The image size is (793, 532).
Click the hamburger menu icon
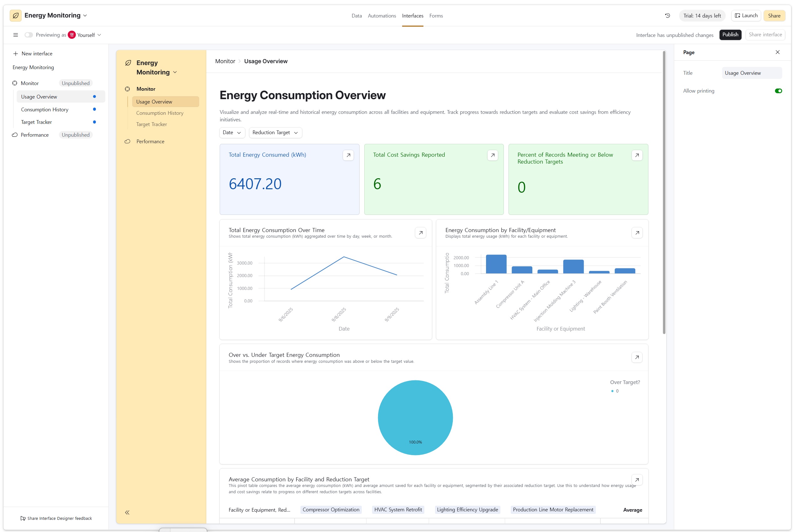coord(16,35)
